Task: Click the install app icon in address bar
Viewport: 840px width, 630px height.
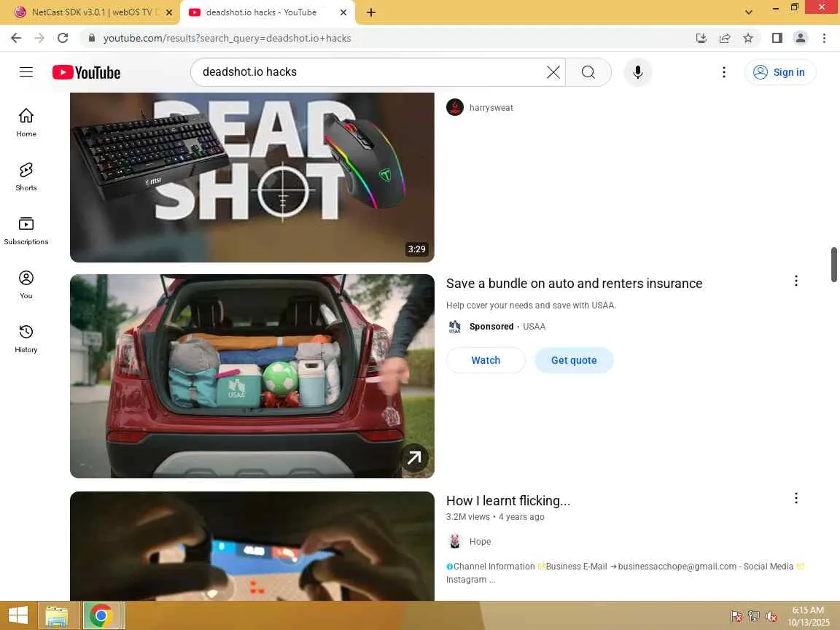Action: (701, 38)
